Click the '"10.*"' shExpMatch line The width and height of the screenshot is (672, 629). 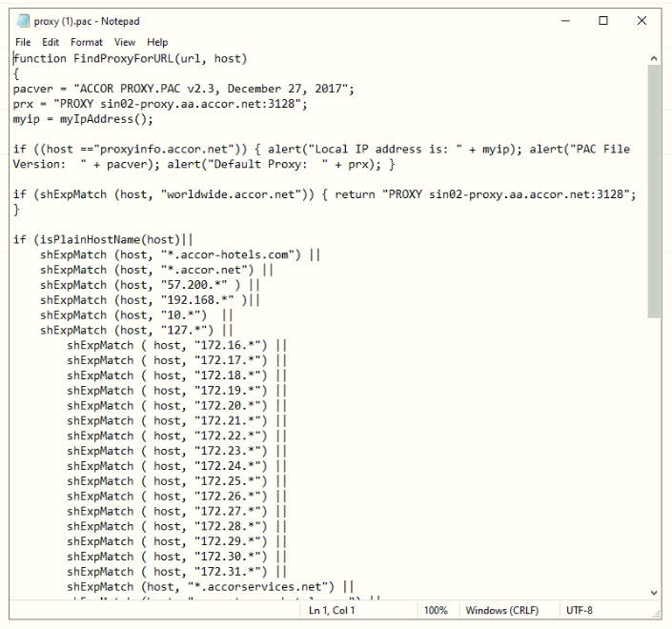136,314
